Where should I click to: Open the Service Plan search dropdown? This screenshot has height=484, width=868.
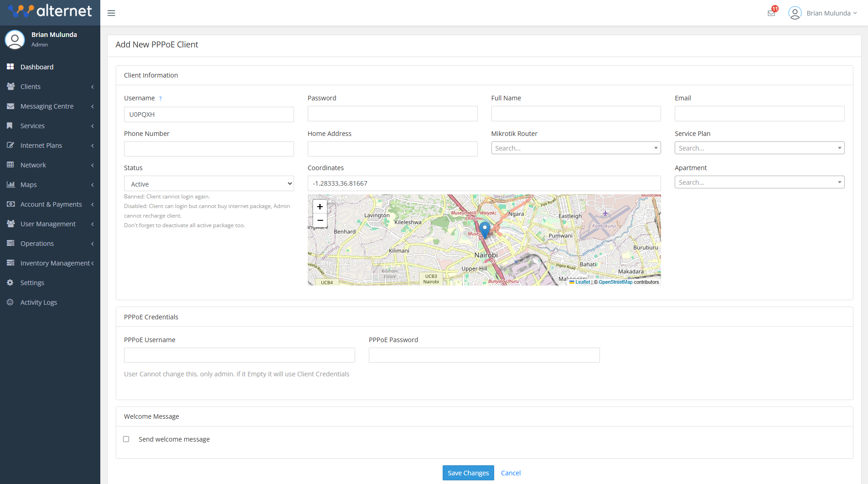(759, 148)
